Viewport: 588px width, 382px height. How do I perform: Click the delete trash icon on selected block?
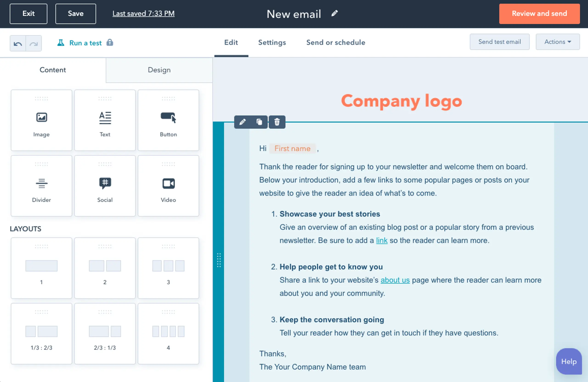(277, 122)
